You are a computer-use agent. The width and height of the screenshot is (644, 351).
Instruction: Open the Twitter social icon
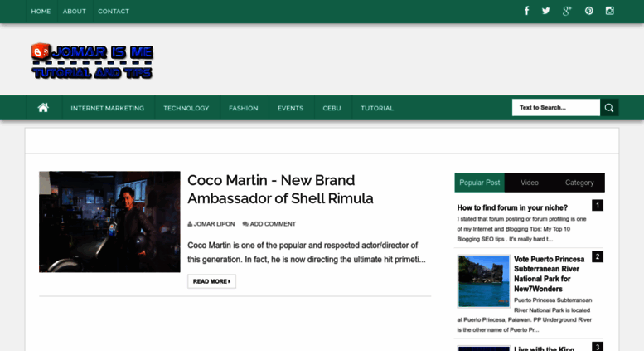pyautogui.click(x=546, y=11)
